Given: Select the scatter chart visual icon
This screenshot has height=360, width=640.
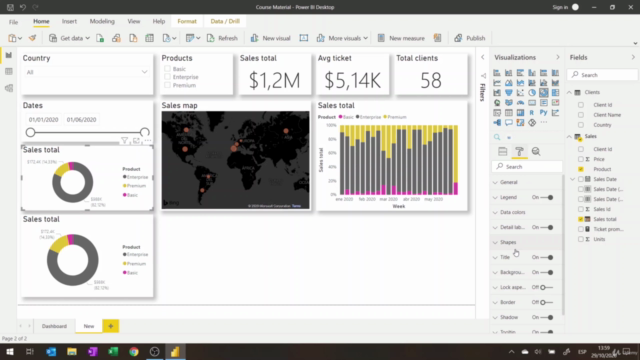Looking at the screenshot, I should pyautogui.click(x=520, y=93).
